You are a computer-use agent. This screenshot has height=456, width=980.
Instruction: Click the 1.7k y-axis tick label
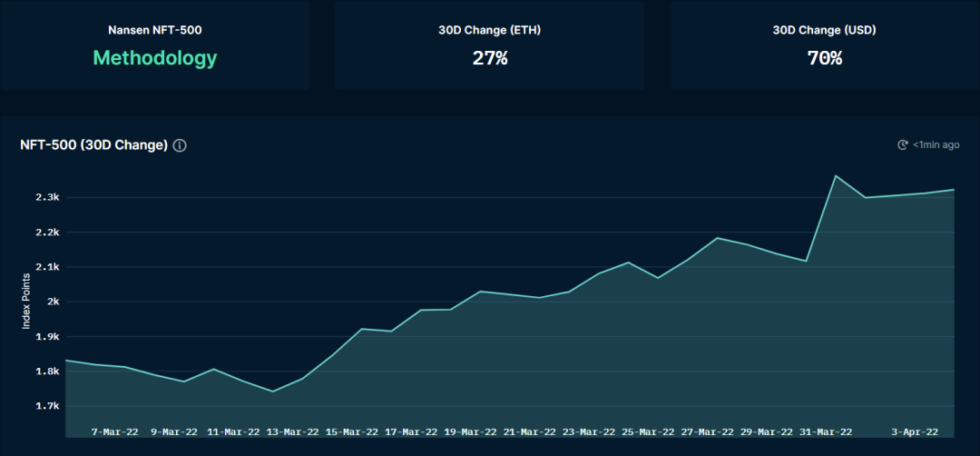[x=47, y=407]
